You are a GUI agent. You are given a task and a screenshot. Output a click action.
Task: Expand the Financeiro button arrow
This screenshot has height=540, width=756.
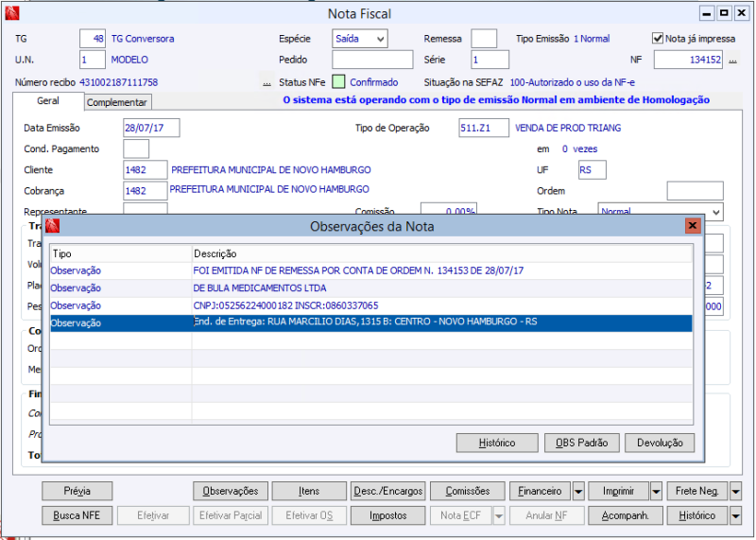tap(578, 491)
